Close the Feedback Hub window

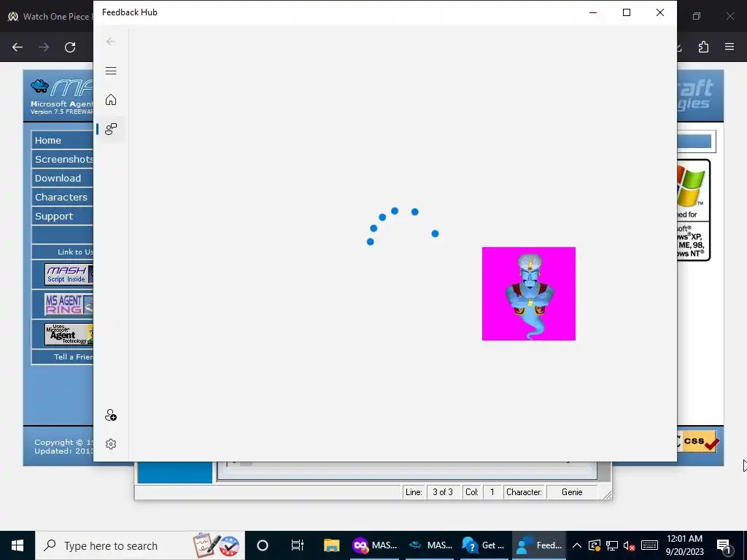[x=659, y=12]
